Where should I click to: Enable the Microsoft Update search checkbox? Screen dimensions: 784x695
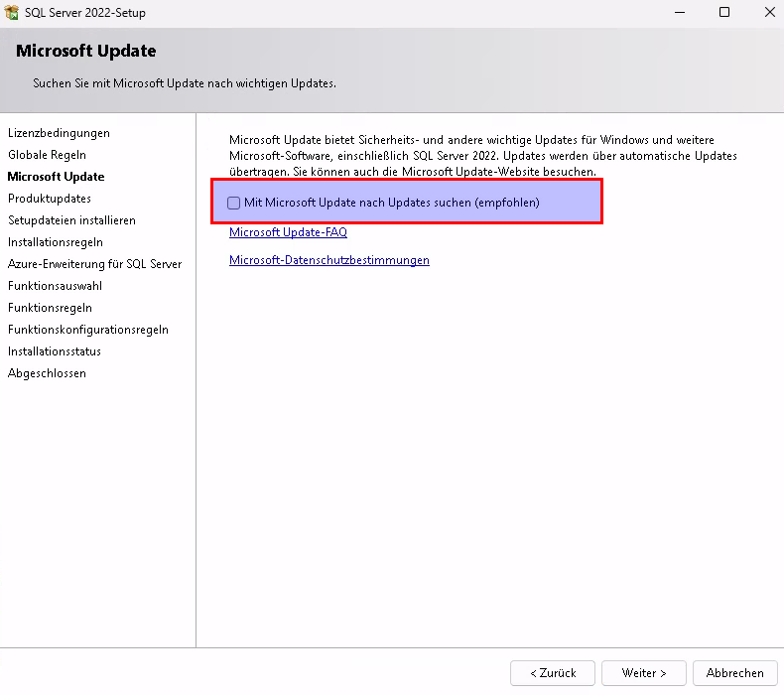(234, 203)
